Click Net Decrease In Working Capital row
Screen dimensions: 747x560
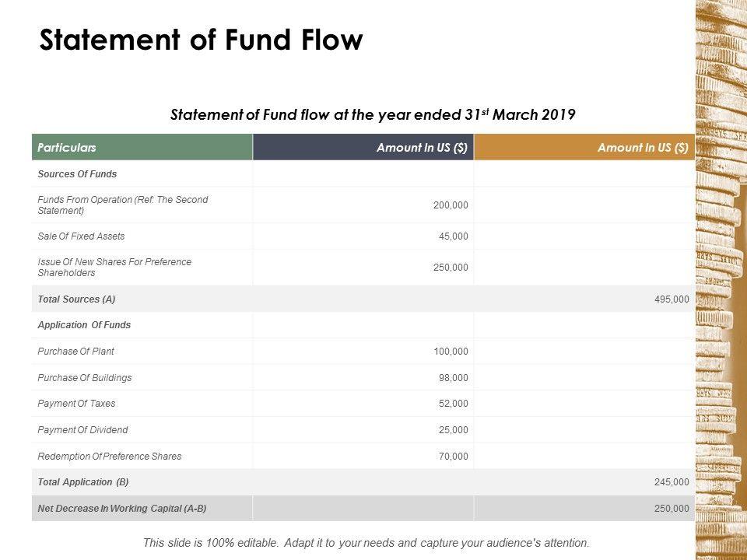click(x=122, y=509)
